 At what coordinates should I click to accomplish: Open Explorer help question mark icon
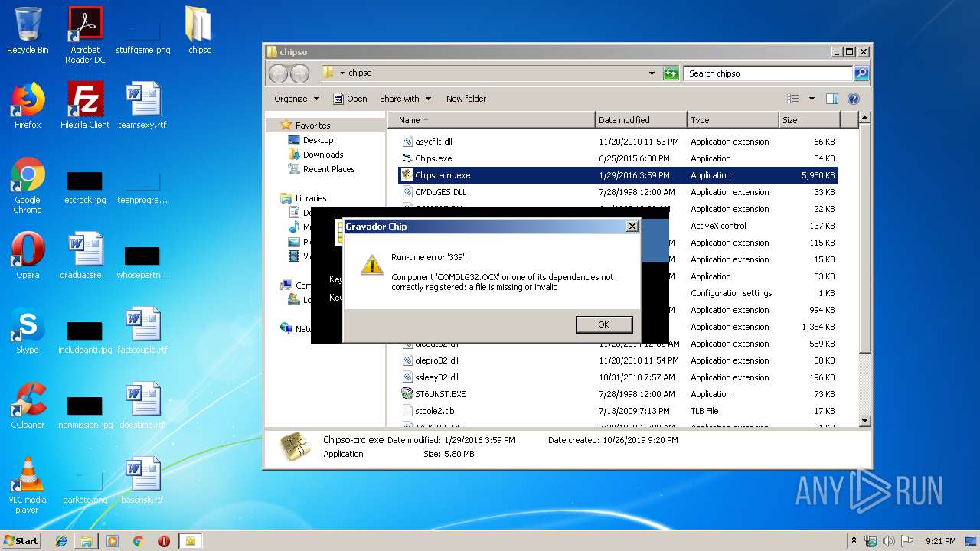point(854,99)
